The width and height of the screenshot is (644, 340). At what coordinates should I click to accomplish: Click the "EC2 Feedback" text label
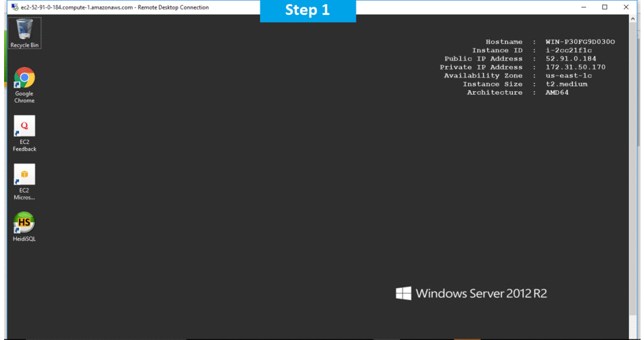(x=24, y=145)
